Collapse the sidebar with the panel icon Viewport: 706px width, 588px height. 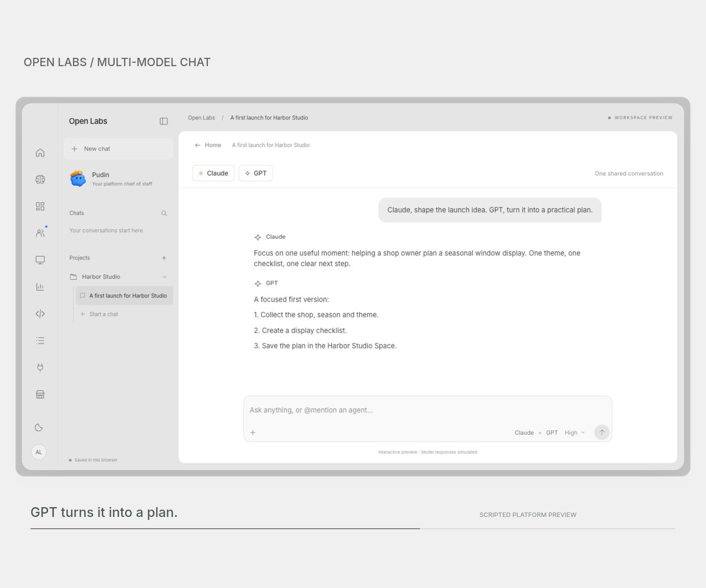click(x=164, y=122)
